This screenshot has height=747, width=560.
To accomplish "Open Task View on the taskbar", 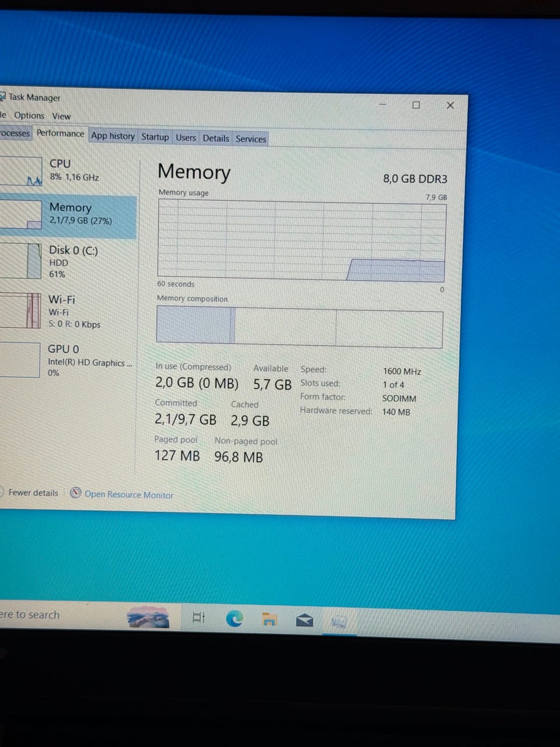I will [199, 617].
